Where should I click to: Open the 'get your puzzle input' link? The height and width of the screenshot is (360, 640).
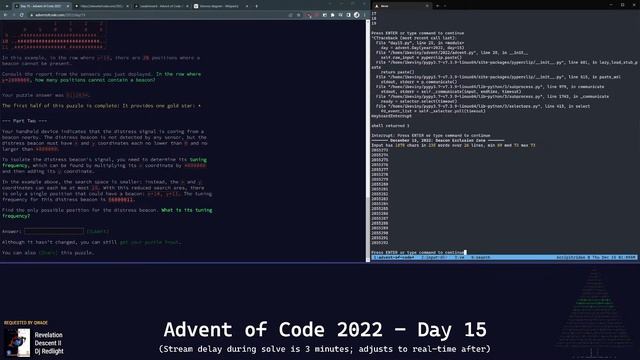[x=149, y=242]
